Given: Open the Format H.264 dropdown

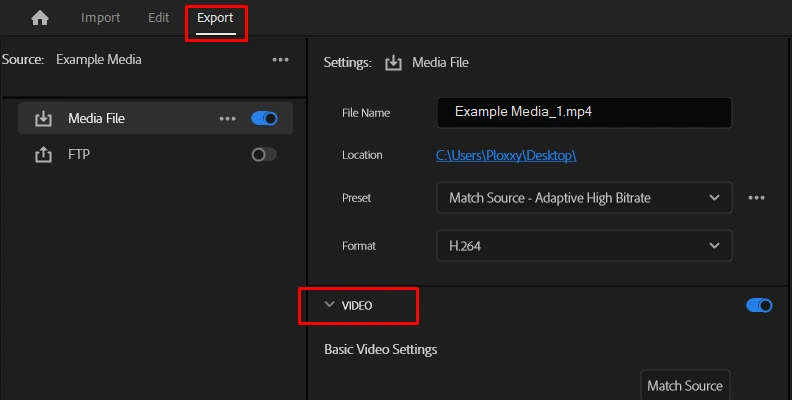Looking at the screenshot, I should pyautogui.click(x=584, y=245).
